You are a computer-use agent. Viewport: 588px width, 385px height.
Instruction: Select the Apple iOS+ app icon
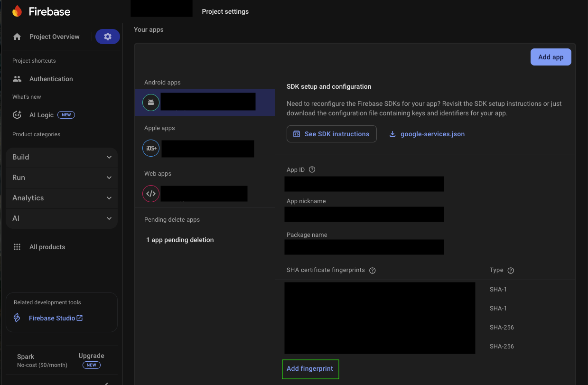[x=150, y=148]
